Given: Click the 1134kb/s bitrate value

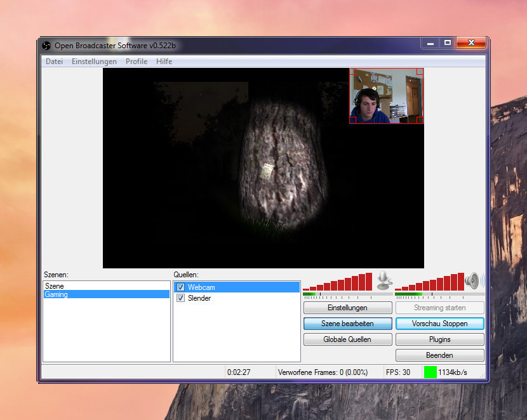Looking at the screenshot, I should [452, 372].
